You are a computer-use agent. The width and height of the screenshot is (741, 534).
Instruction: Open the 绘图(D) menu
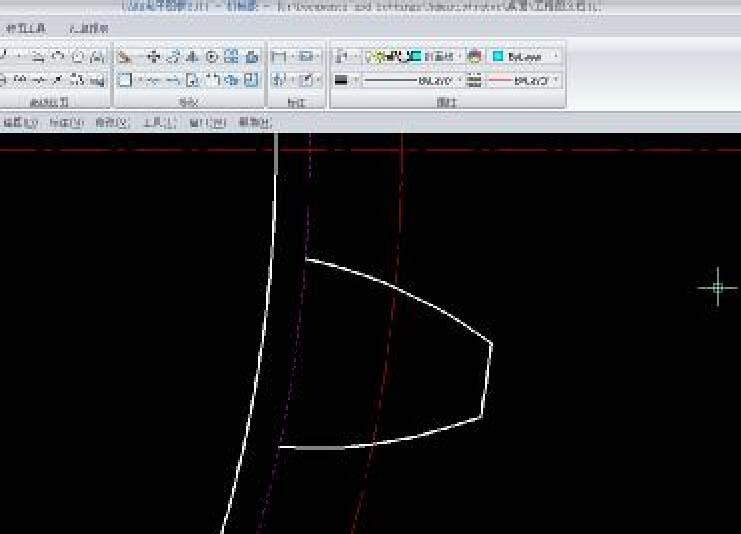click(x=20, y=123)
